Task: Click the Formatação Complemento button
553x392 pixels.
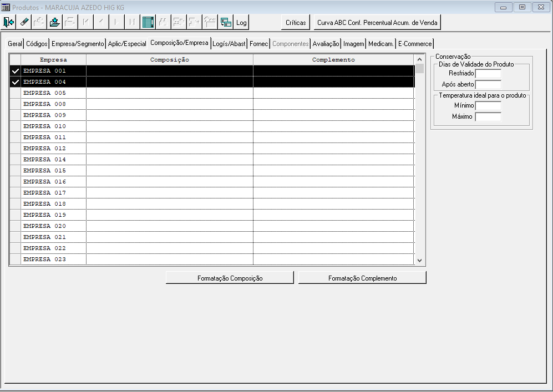Action: point(363,278)
